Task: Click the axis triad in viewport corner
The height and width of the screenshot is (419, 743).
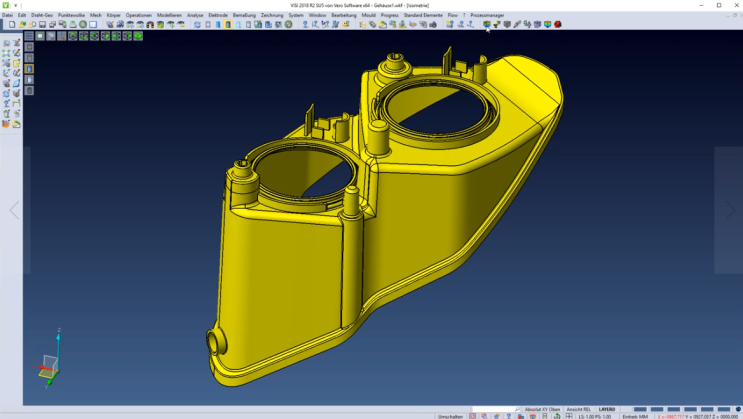Action: point(49,359)
